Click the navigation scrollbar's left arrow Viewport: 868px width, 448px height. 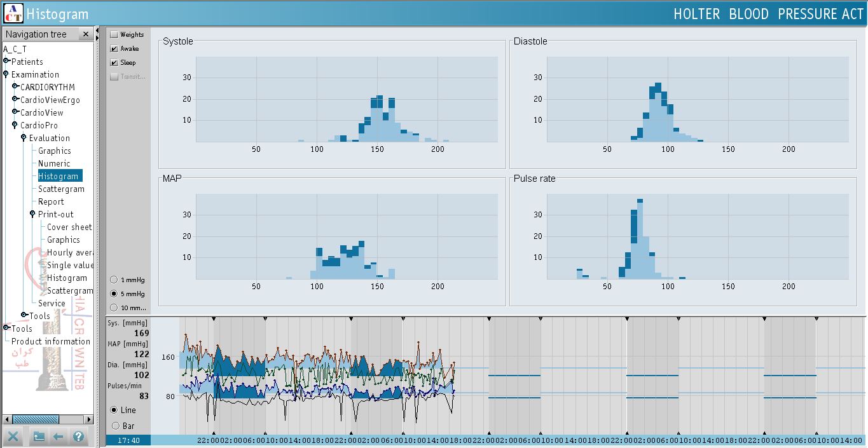7,419
